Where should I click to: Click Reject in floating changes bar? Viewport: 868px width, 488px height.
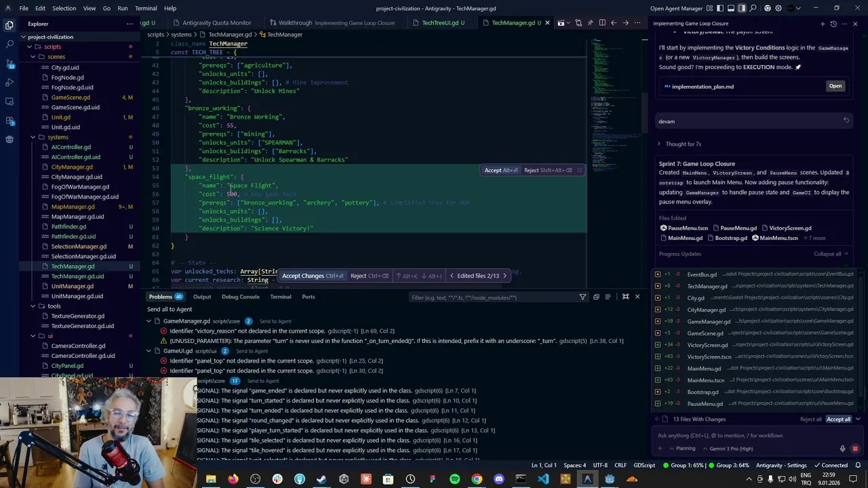coord(370,276)
